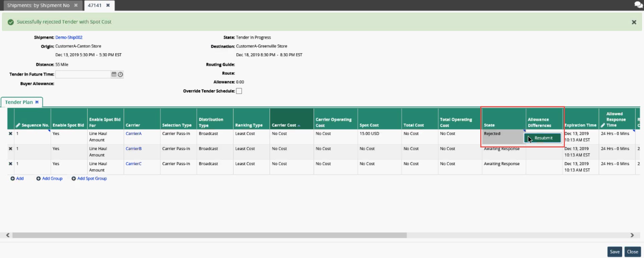Dismiss the success notification banner
This screenshot has height=258, width=644.
pos(634,22)
